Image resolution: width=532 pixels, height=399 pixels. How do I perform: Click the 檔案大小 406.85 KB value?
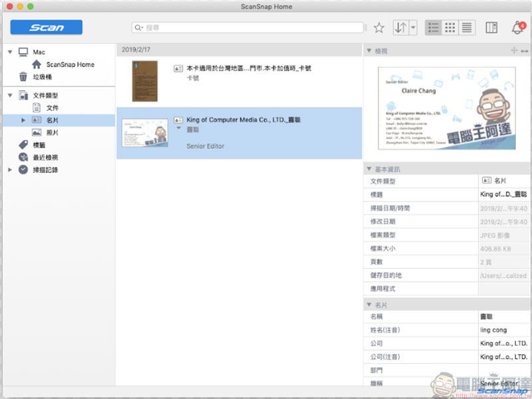click(504, 249)
